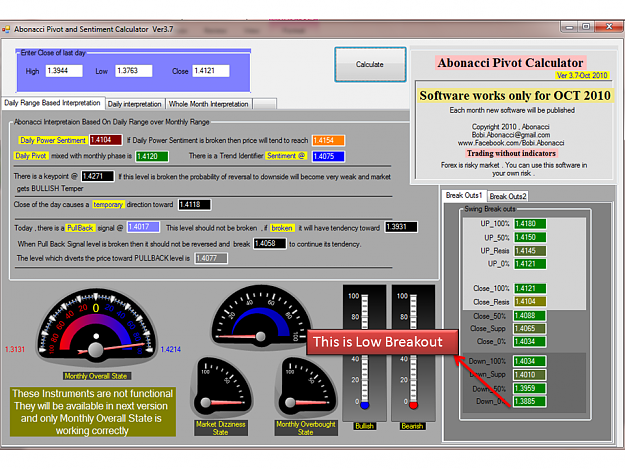
Task: Click the large blue-arc speedometer gauge
Action: point(261,317)
